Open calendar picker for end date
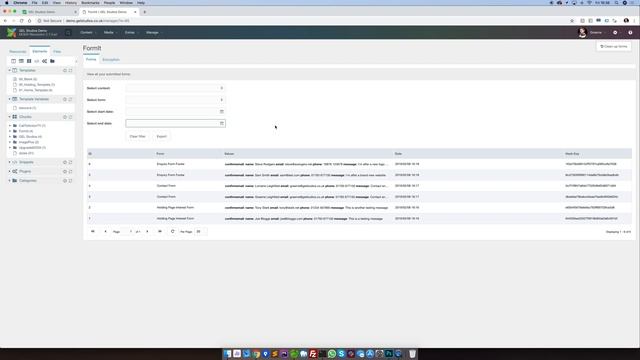The image size is (640, 360). 222,123
